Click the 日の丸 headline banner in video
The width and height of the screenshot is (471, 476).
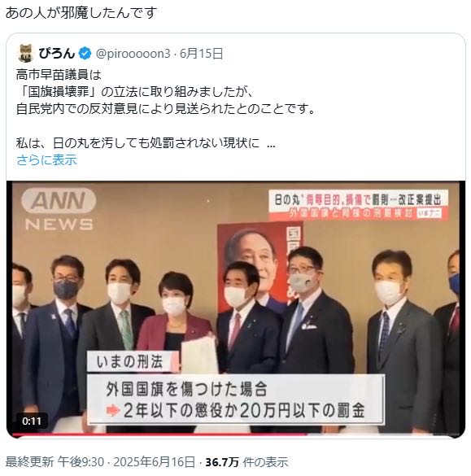(x=359, y=205)
